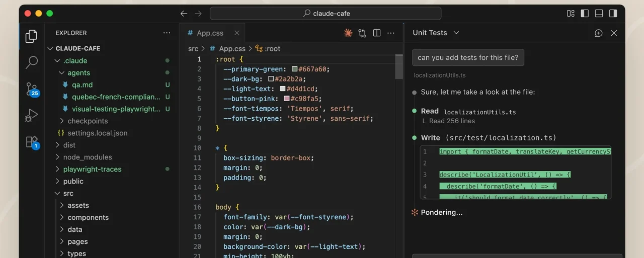Click the 'box-sizing: border-box;' code line
This screenshot has width=644, height=258.
269,158
